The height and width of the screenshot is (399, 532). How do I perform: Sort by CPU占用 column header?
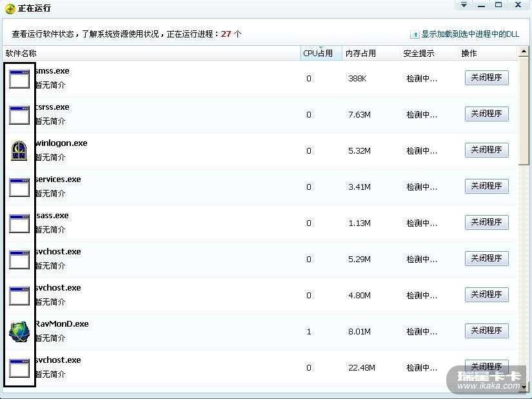[x=321, y=54]
